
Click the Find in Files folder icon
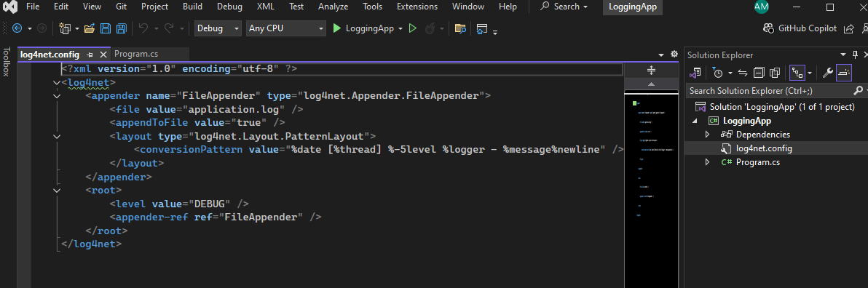460,28
